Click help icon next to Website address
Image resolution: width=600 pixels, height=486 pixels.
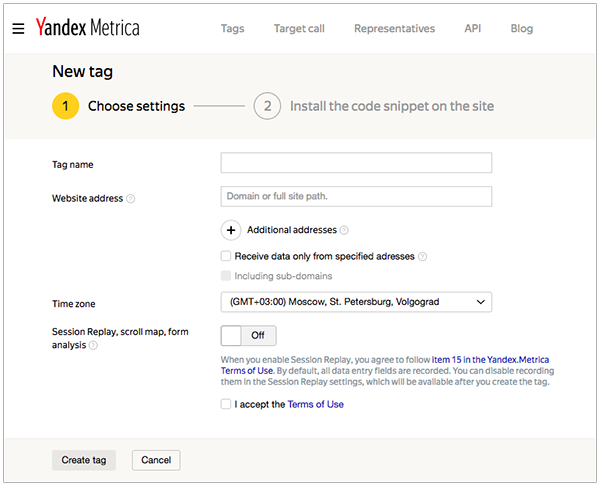tap(131, 199)
